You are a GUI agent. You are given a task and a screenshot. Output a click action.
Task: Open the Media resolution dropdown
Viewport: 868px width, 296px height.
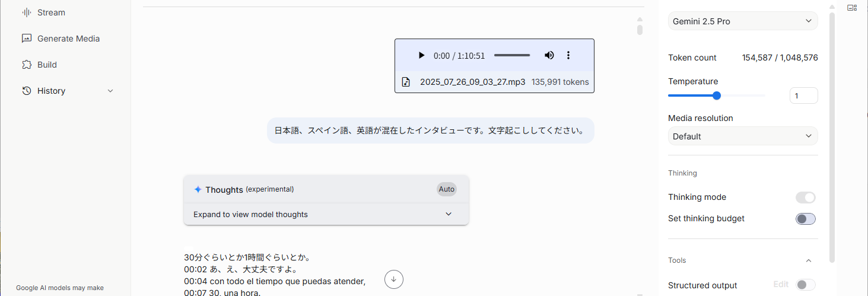(x=742, y=136)
